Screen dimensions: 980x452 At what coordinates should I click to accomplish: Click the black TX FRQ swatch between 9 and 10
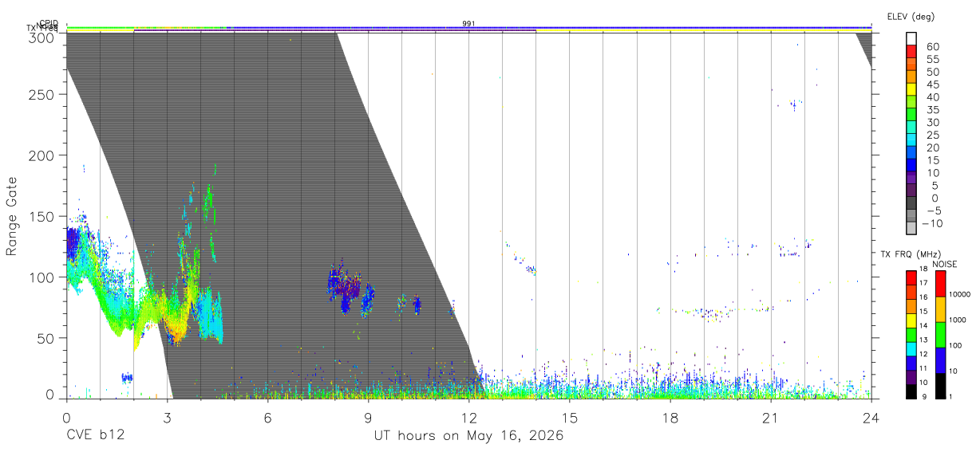(910, 391)
